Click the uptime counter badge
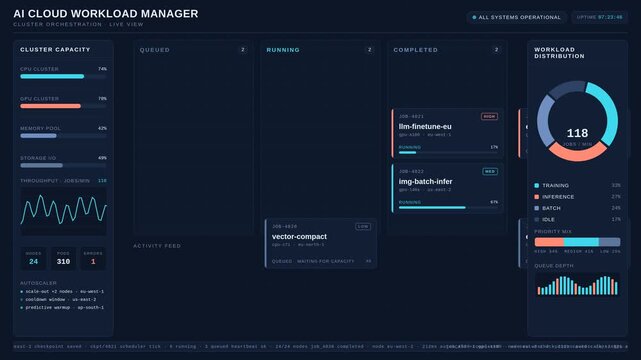The width and height of the screenshot is (641, 360). 599,17
